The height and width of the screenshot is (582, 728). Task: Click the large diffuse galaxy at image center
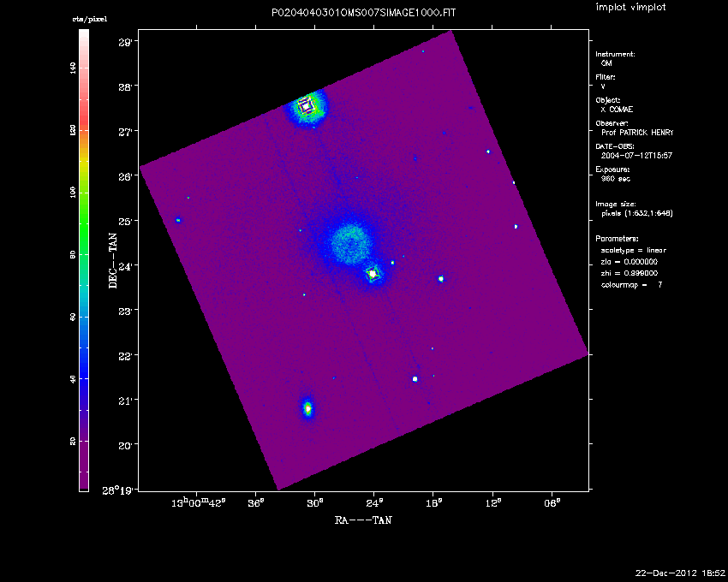click(349, 241)
